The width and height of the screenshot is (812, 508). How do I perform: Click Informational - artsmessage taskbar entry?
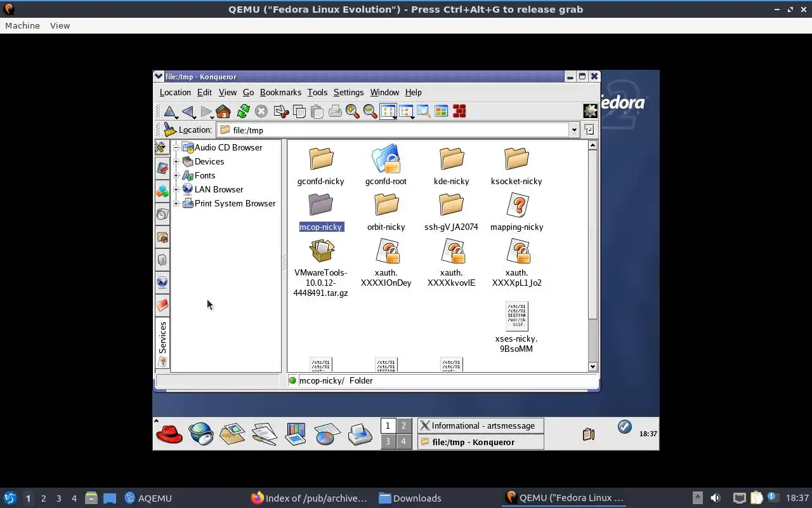(481, 425)
